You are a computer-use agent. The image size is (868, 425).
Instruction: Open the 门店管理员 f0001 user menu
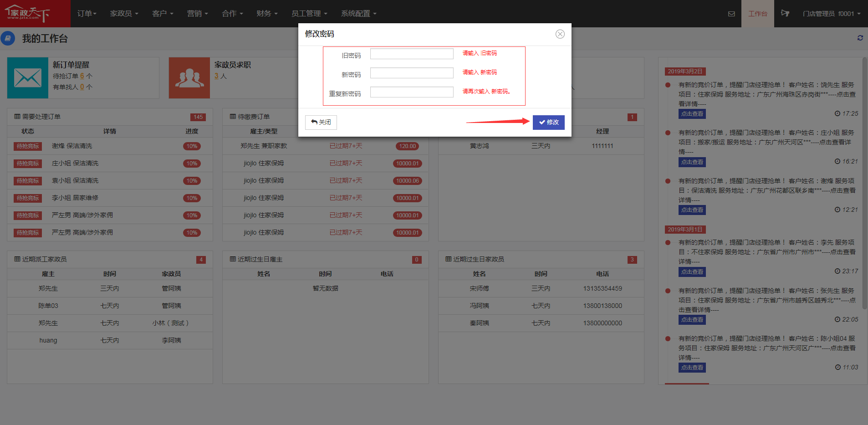(x=832, y=14)
